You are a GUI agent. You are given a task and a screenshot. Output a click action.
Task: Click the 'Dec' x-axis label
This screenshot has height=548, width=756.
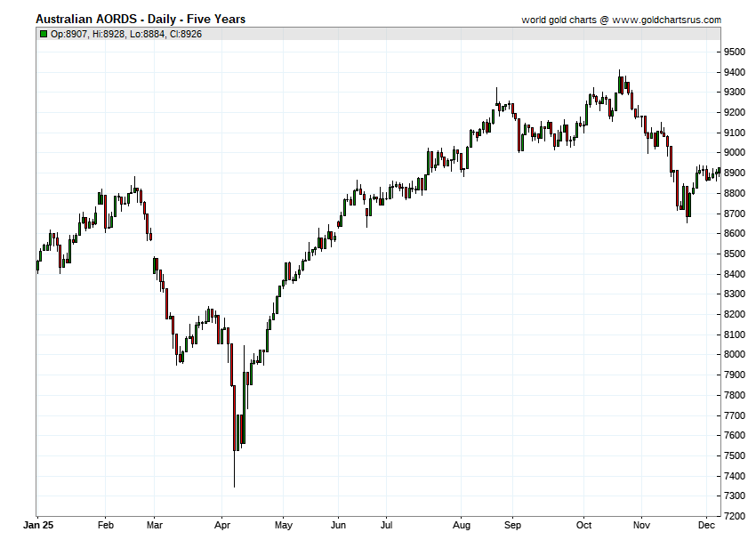point(706,525)
